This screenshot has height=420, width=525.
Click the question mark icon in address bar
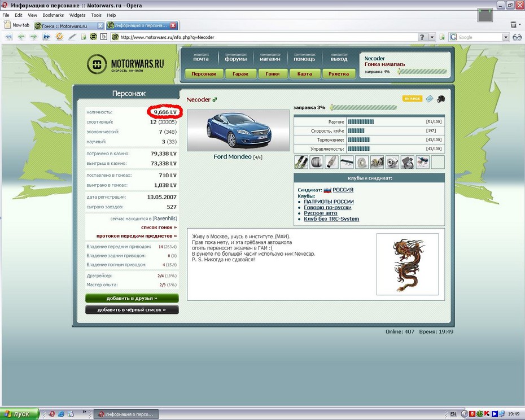point(422,37)
